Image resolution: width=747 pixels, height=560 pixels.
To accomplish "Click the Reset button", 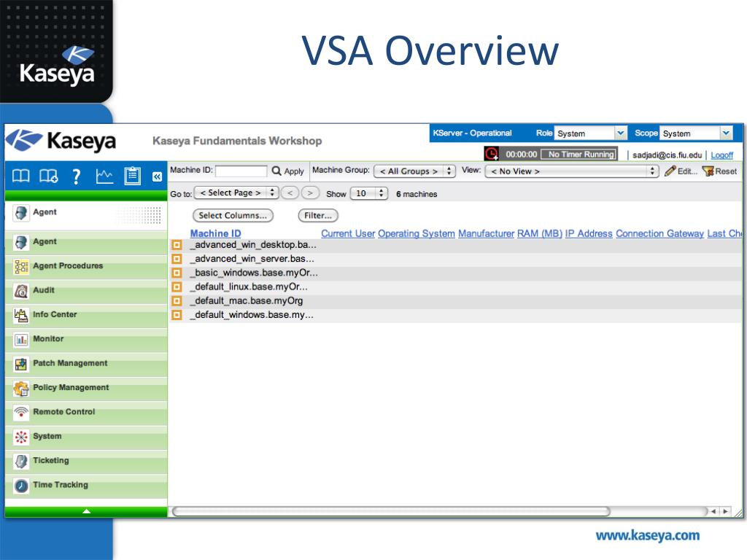I will [720, 171].
